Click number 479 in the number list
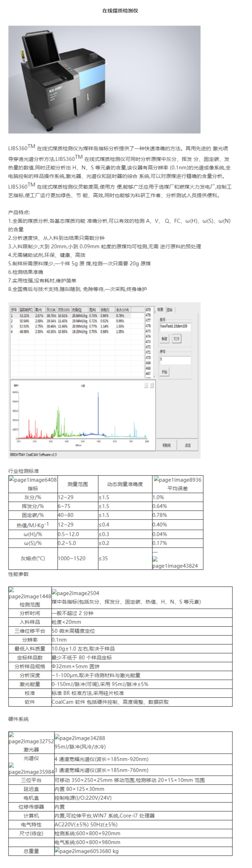The image size is (252, 868). click(x=148, y=309)
